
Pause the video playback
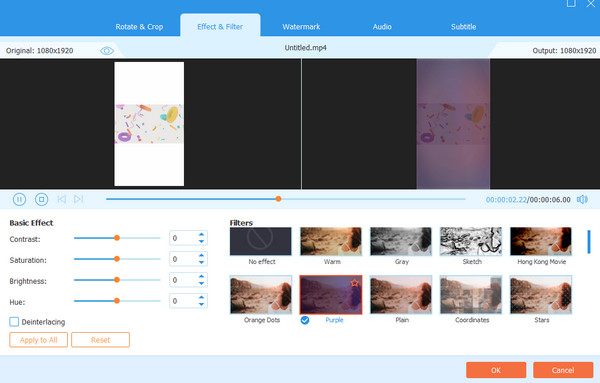coord(19,199)
